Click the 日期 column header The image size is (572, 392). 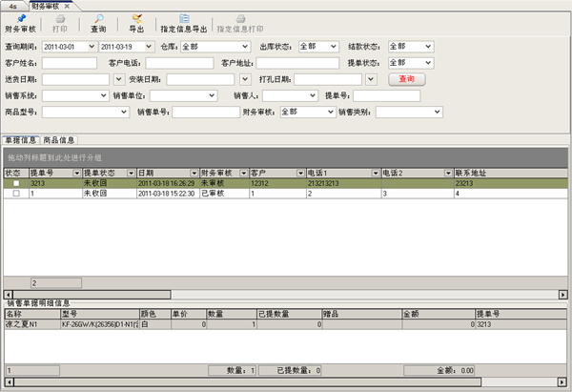point(162,173)
